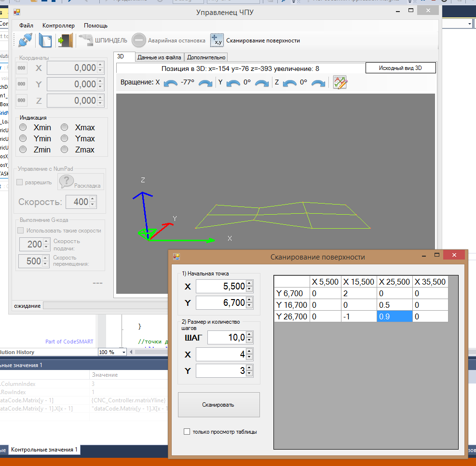This screenshot has width=476, height=466.
Task: Click the Y steps count 3 spinner
Action: coord(249,370)
